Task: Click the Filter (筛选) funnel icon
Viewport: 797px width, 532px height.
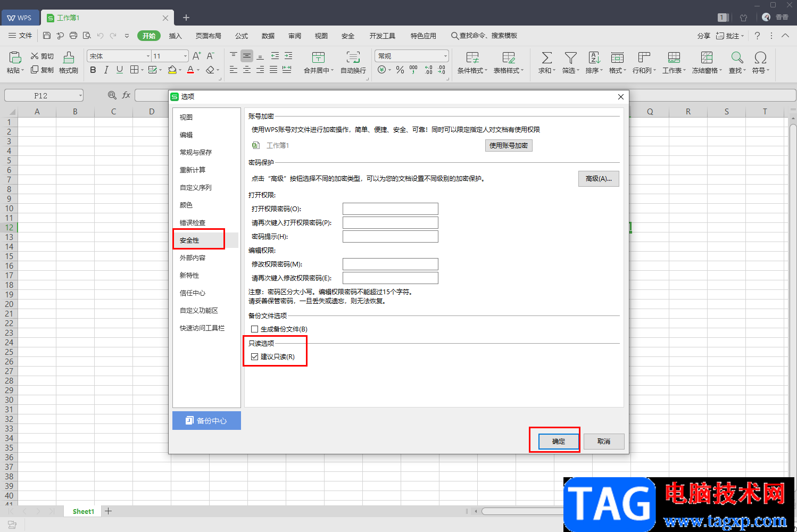Action: pos(571,57)
